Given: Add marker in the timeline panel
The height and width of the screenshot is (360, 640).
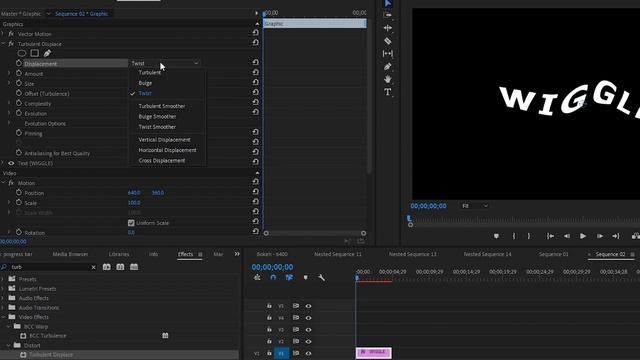Looking at the screenshot, I should pyautogui.click(x=305, y=278).
